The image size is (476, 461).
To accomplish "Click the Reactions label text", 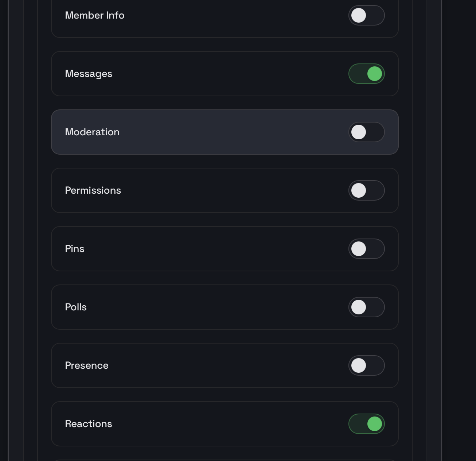I will pyautogui.click(x=89, y=424).
